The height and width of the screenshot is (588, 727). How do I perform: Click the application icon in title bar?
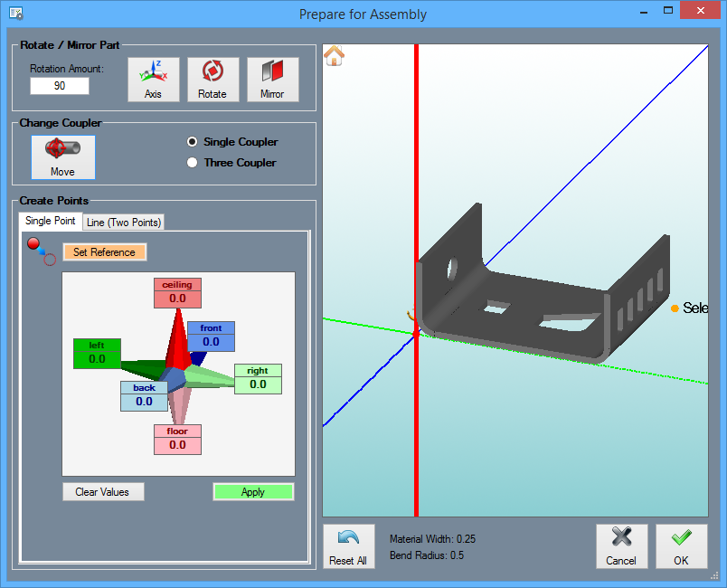[16, 14]
